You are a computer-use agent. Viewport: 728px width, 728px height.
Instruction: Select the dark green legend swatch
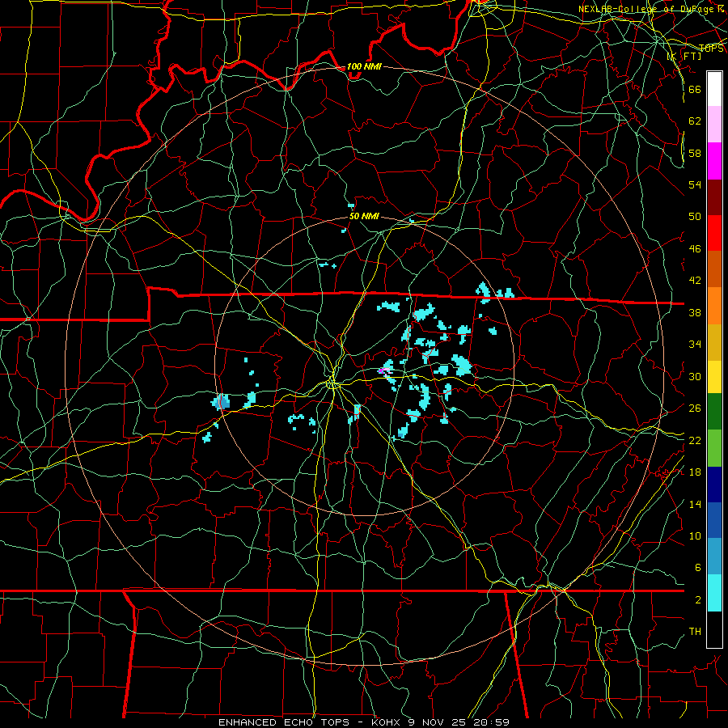(714, 412)
